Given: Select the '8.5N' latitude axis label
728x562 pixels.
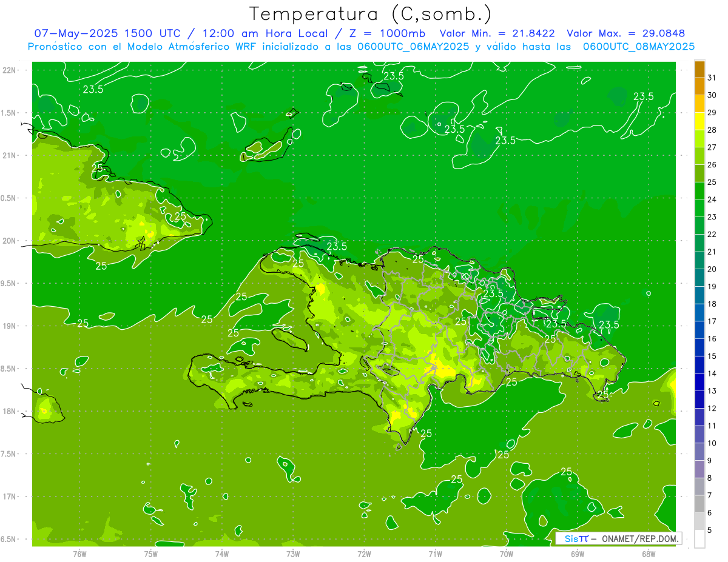Looking at the screenshot, I should (8, 369).
